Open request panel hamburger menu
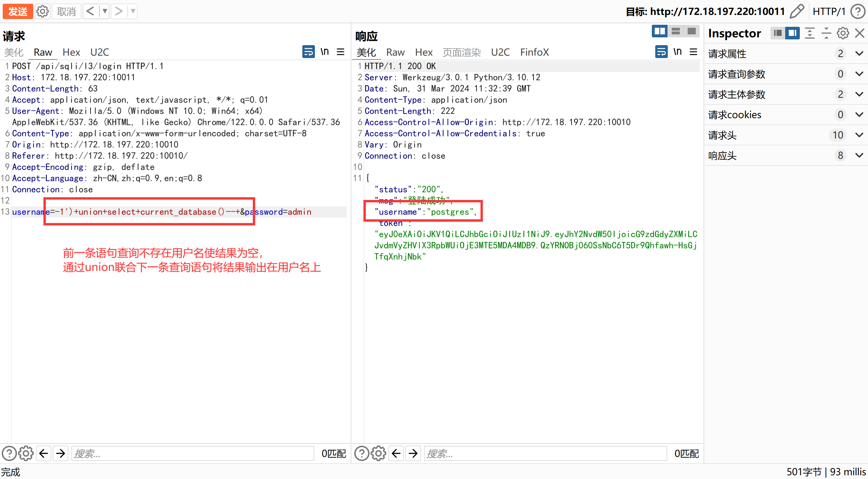This screenshot has width=868, height=479. (341, 52)
